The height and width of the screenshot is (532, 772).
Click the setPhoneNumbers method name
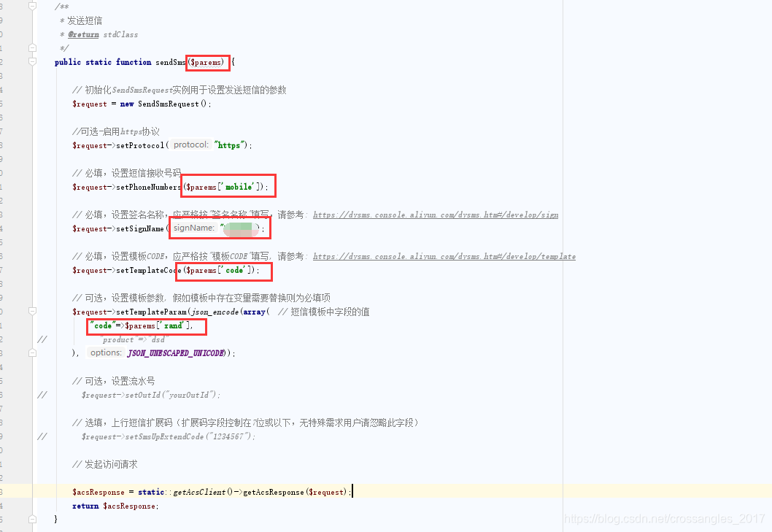click(x=149, y=187)
